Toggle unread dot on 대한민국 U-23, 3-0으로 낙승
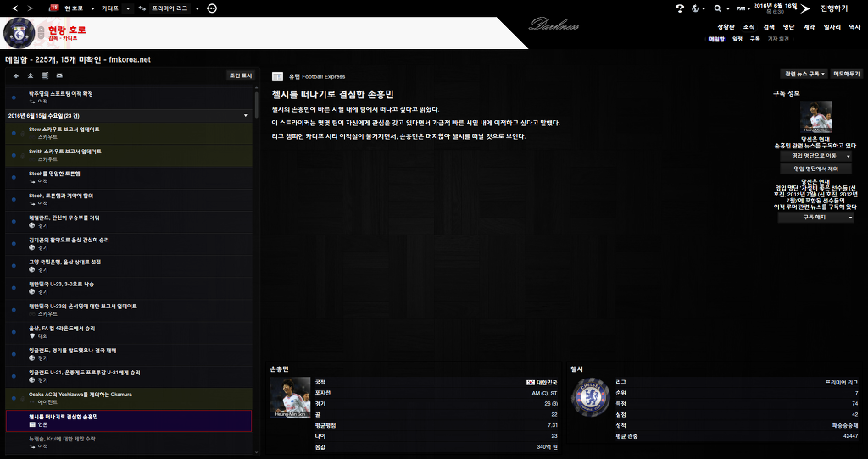868x459 pixels. 14,288
